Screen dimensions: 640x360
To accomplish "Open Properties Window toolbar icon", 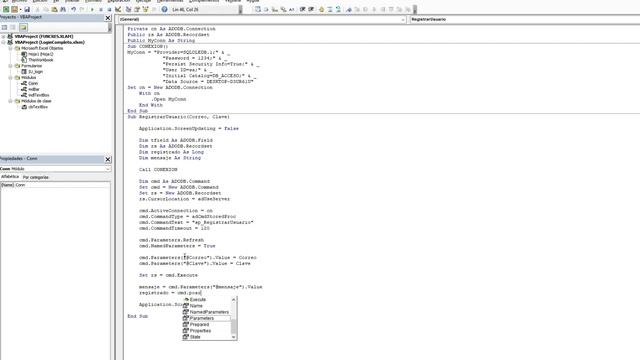I will pos(137,9).
